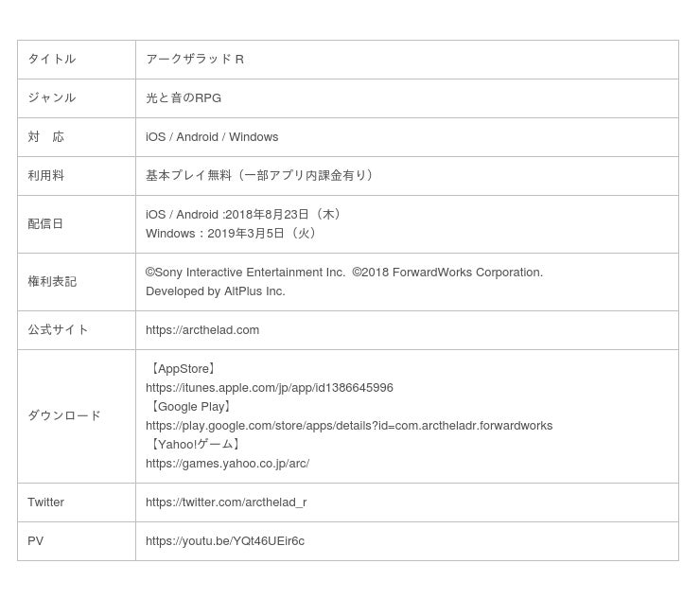The height and width of the screenshot is (599, 700).
Task: Select the Sony Interactive Entertainment copyright line
Action: (343, 273)
